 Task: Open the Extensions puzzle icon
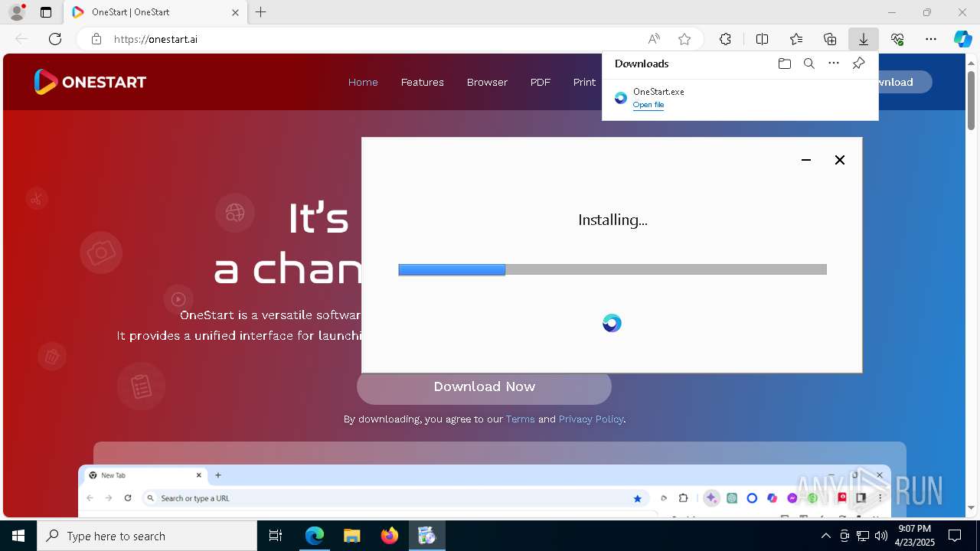(725, 39)
